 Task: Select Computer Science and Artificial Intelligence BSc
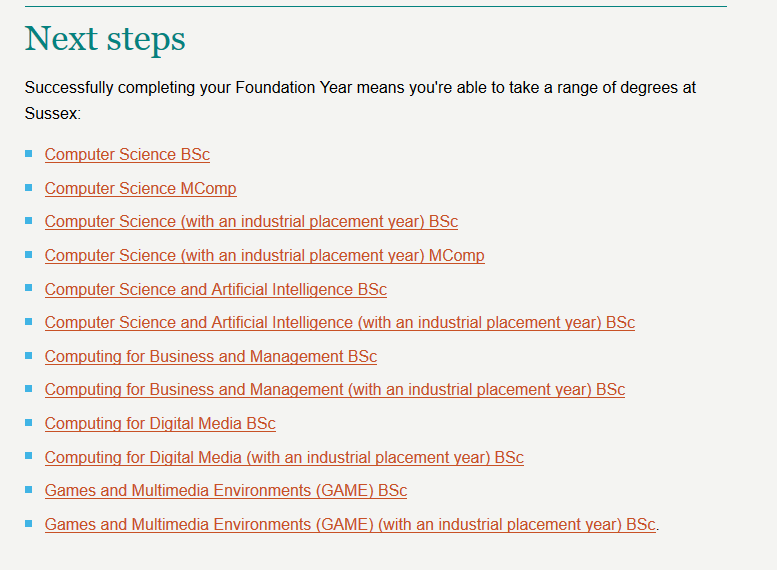click(215, 290)
